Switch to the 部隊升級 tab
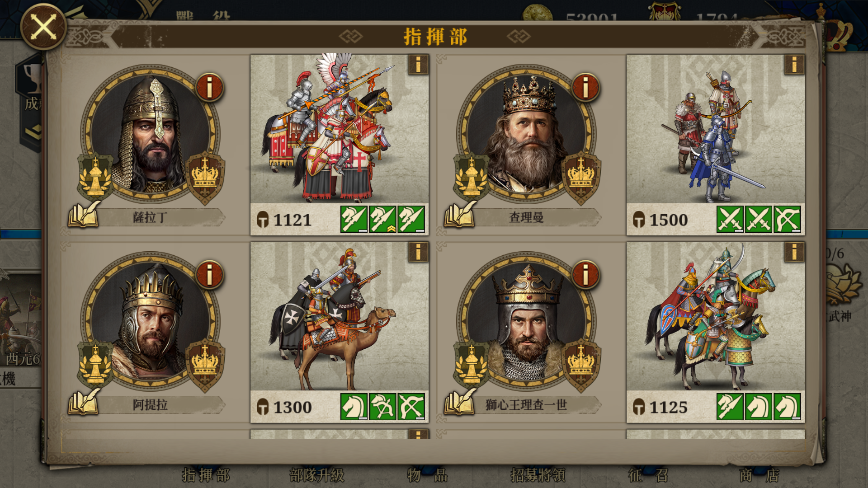Image resolution: width=868 pixels, height=488 pixels. tap(317, 475)
